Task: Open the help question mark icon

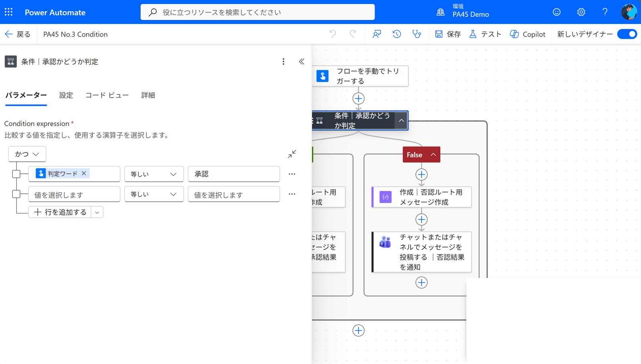Action: (x=605, y=12)
